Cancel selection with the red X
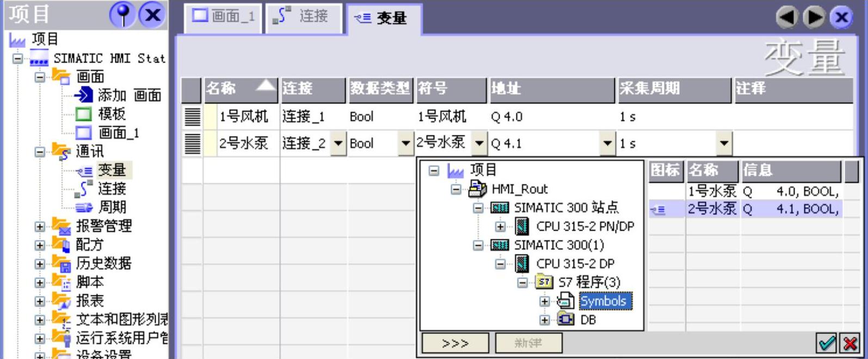This screenshot has width=868, height=359. (x=849, y=343)
